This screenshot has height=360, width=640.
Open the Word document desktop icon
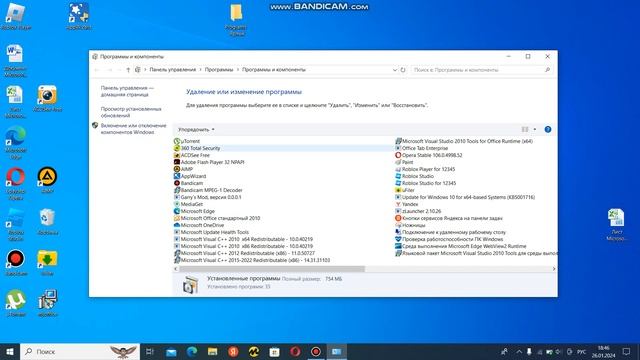click(x=16, y=60)
